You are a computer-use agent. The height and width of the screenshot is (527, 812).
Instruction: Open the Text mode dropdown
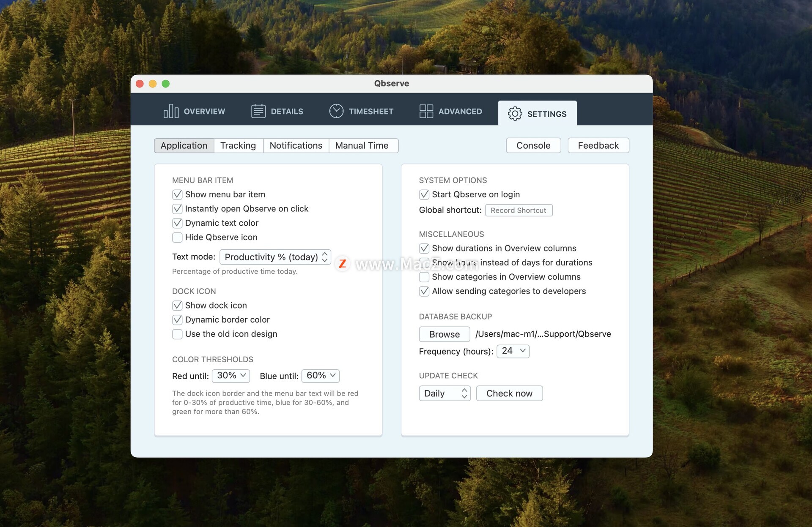pyautogui.click(x=275, y=257)
